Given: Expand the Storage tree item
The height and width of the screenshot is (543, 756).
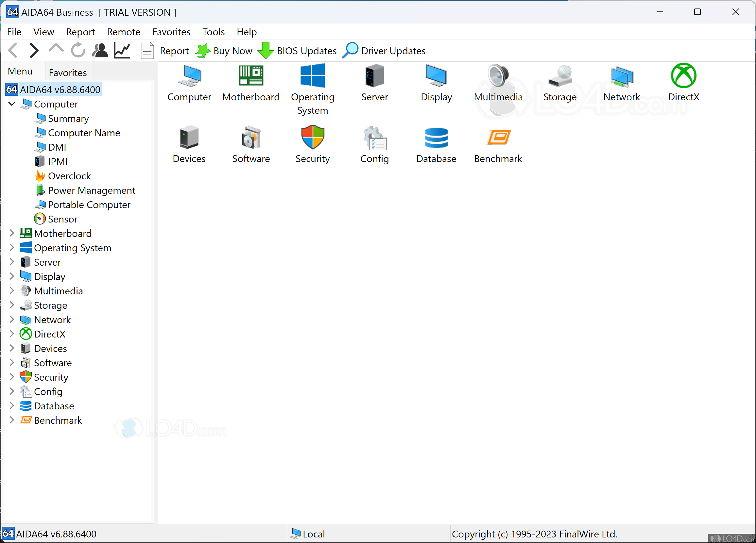Looking at the screenshot, I should pyautogui.click(x=13, y=305).
